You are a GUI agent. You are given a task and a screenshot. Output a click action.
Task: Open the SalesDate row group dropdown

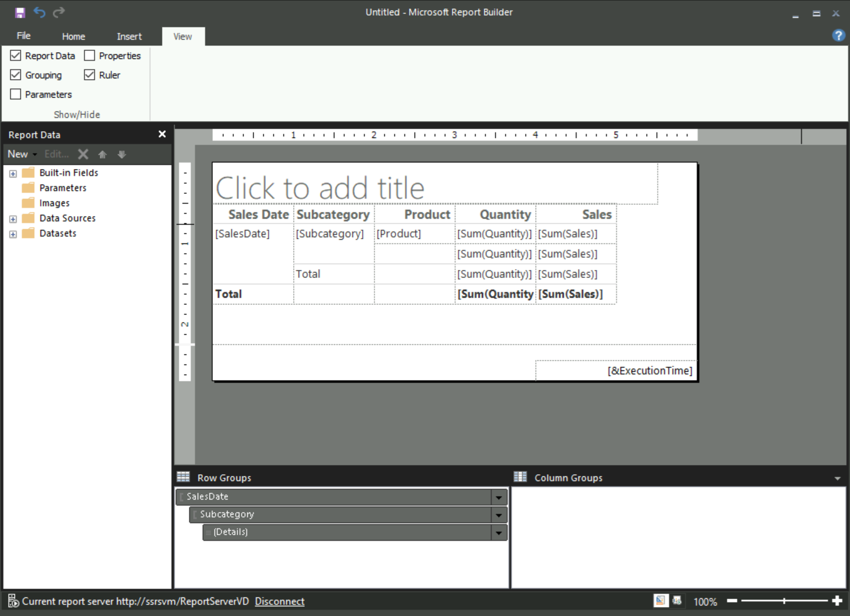(498, 497)
